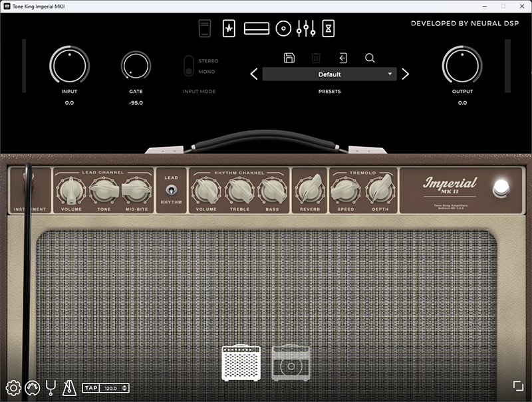Flip the Lead/Rhythm channel switch
Viewport: 532px width, 402px height.
tap(172, 190)
